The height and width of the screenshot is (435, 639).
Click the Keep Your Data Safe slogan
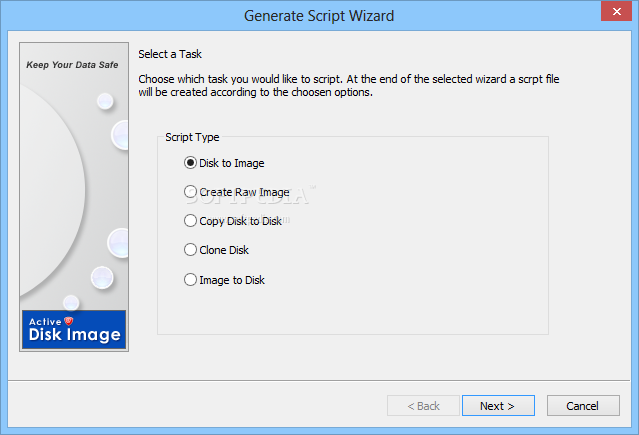coord(72,65)
